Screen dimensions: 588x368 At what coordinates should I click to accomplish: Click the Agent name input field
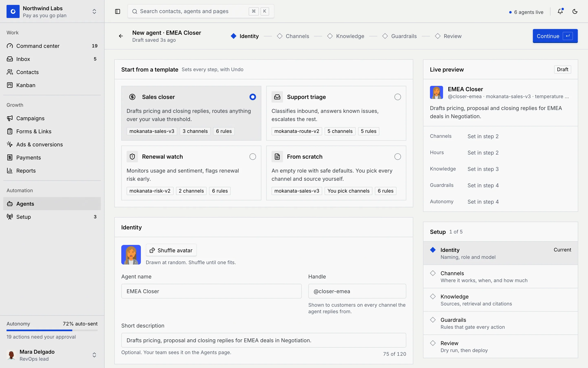coord(211,291)
